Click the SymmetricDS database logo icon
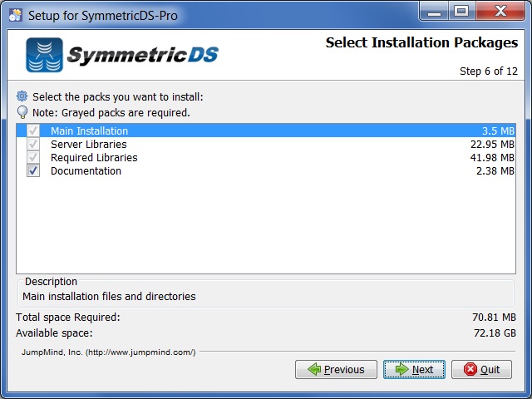532x399 pixels. [44, 55]
